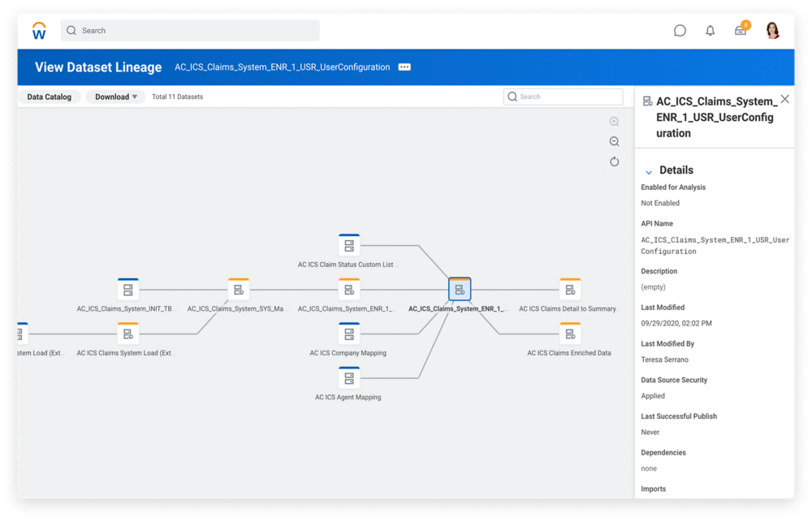Select the fully visible AC ICS Claims System Load node
This screenshot has height=521, width=812.
[128, 334]
